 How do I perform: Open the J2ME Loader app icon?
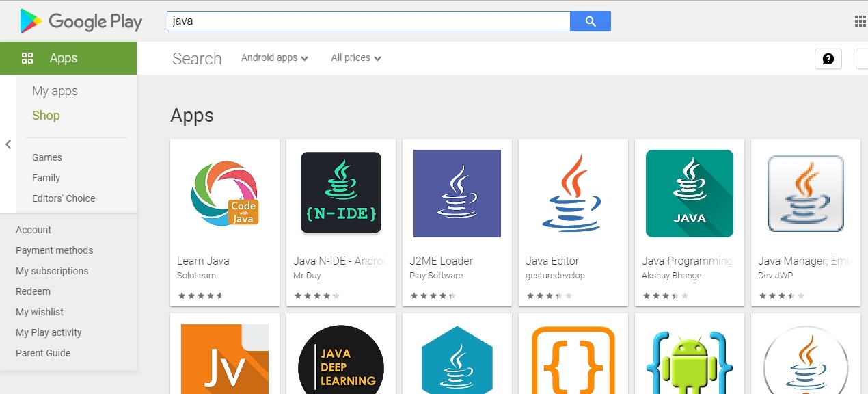[x=457, y=193]
